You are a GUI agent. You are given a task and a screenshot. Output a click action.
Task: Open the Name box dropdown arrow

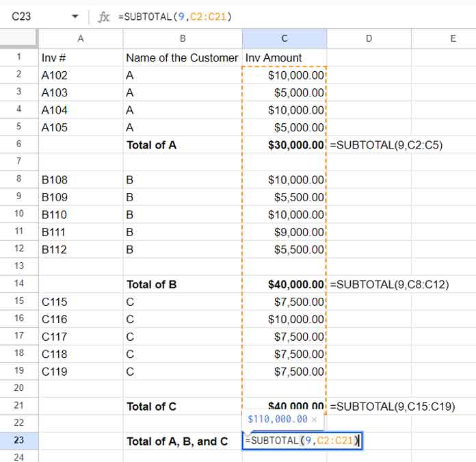click(75, 16)
